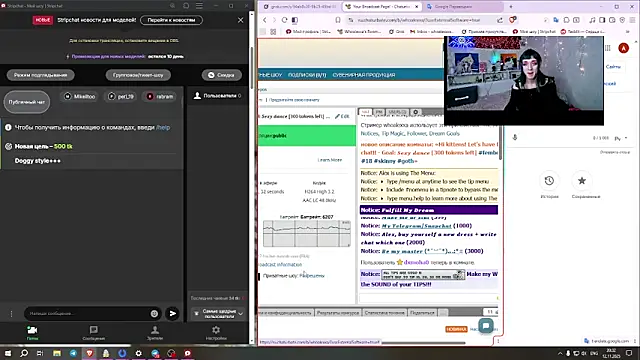The width and height of the screenshot is (640, 360).
Task: Open the 'ПОДПИСКИ (0/1)' nav menu item
Action: click(x=307, y=75)
